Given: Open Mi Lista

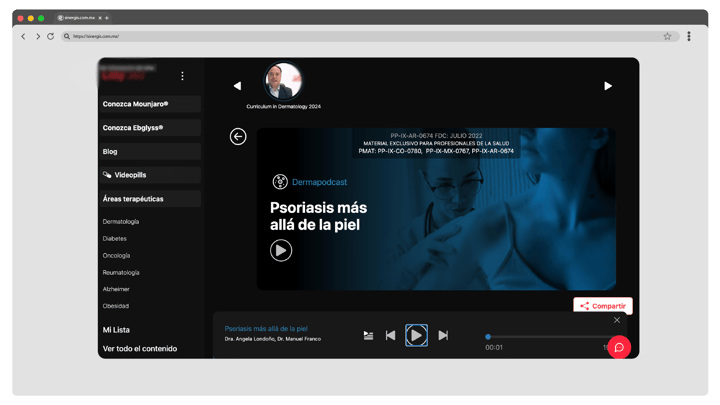Looking at the screenshot, I should click(x=116, y=330).
